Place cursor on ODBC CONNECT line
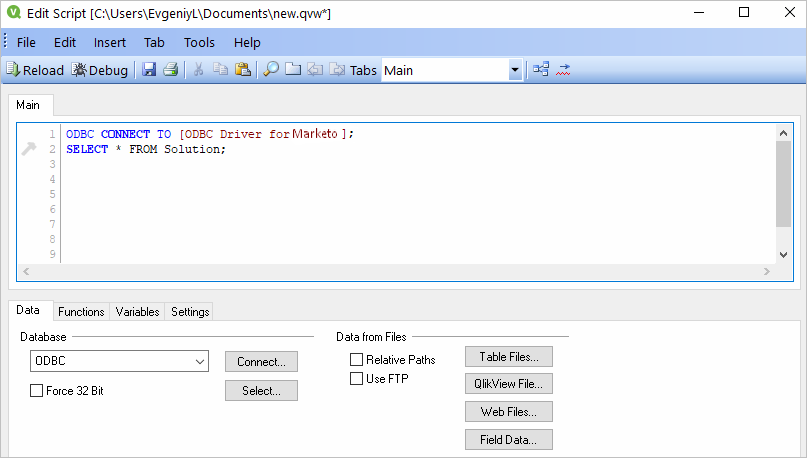This screenshot has width=807, height=458. point(209,134)
